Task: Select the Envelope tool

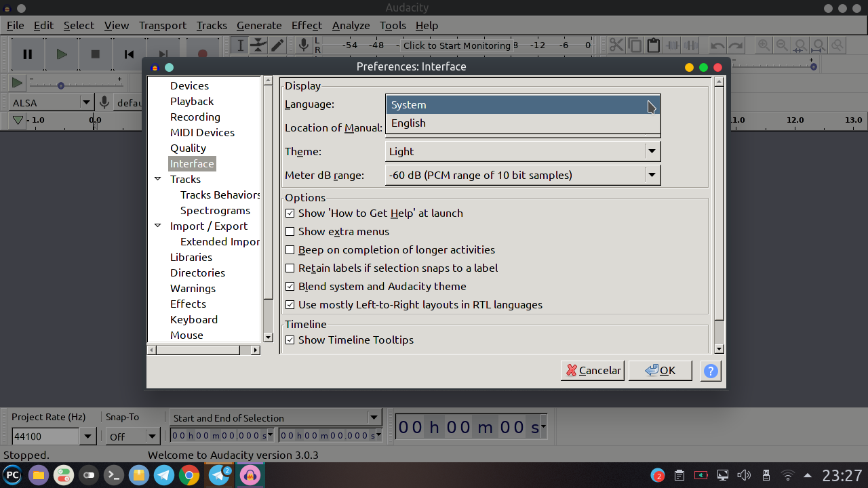Action: coord(258,45)
